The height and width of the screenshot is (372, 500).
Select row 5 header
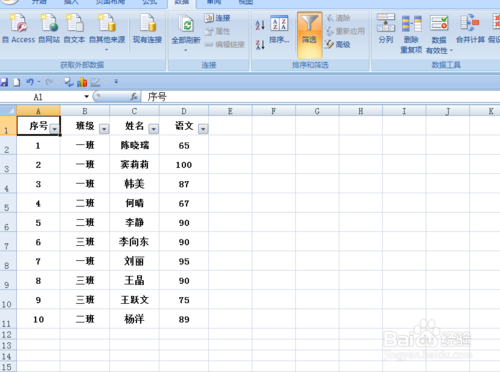click(8, 203)
